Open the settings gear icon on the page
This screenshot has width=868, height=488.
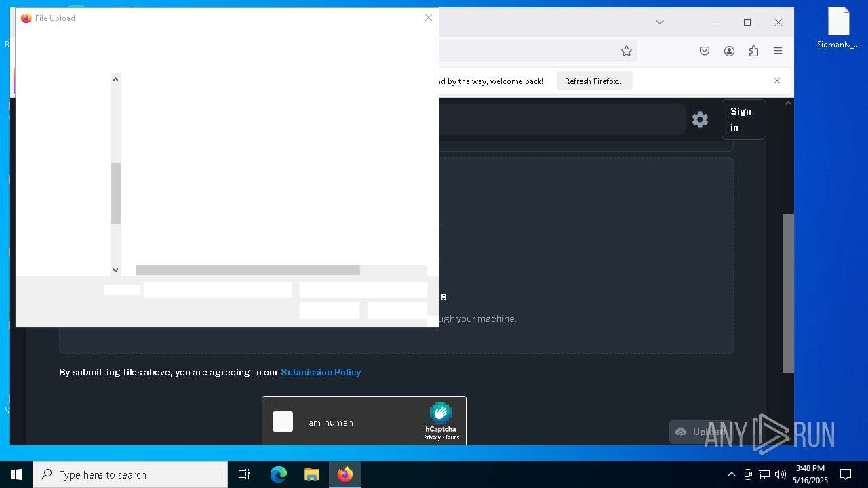click(x=700, y=120)
